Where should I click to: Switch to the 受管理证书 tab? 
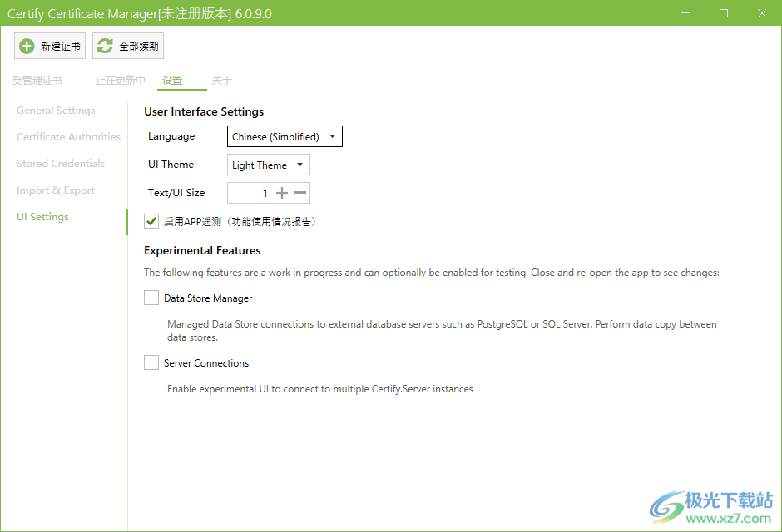(37, 80)
